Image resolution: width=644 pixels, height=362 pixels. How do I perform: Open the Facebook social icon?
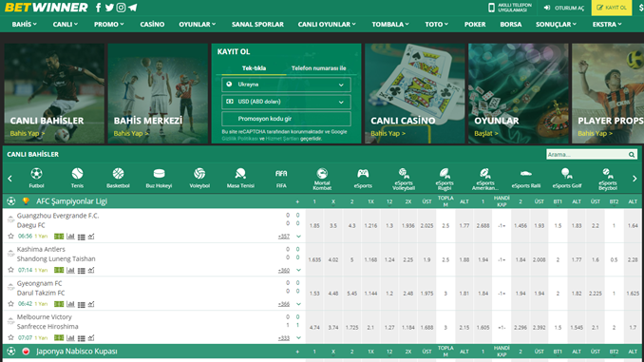(x=98, y=8)
